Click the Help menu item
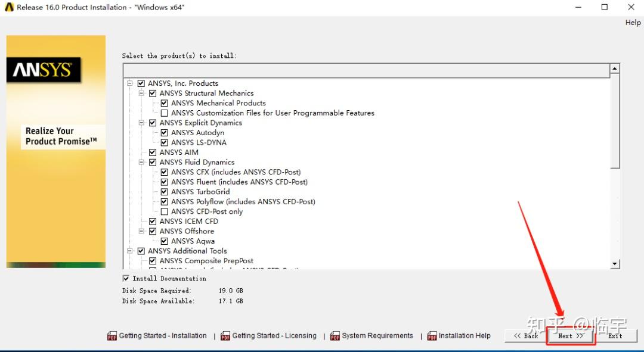644x352 pixels. point(633,22)
